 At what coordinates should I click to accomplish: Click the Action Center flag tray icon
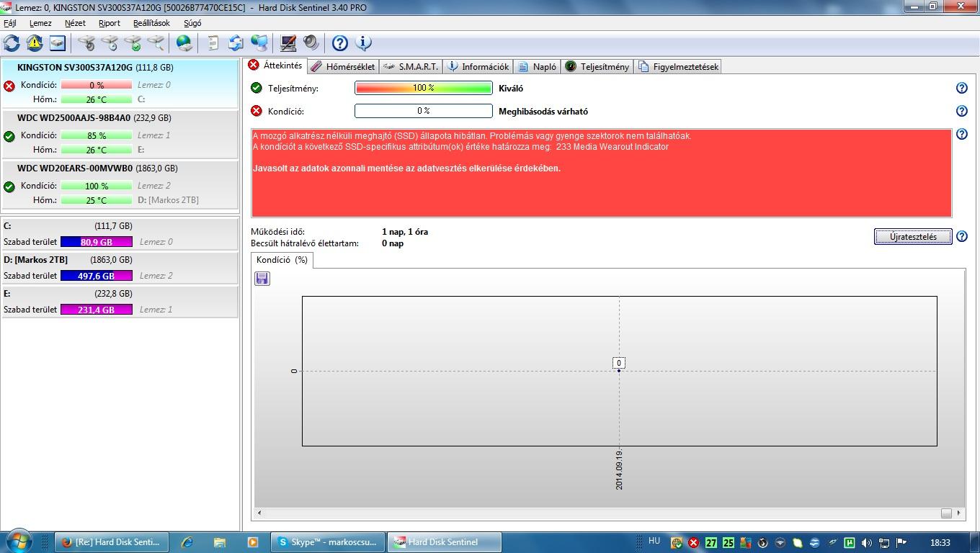901,543
